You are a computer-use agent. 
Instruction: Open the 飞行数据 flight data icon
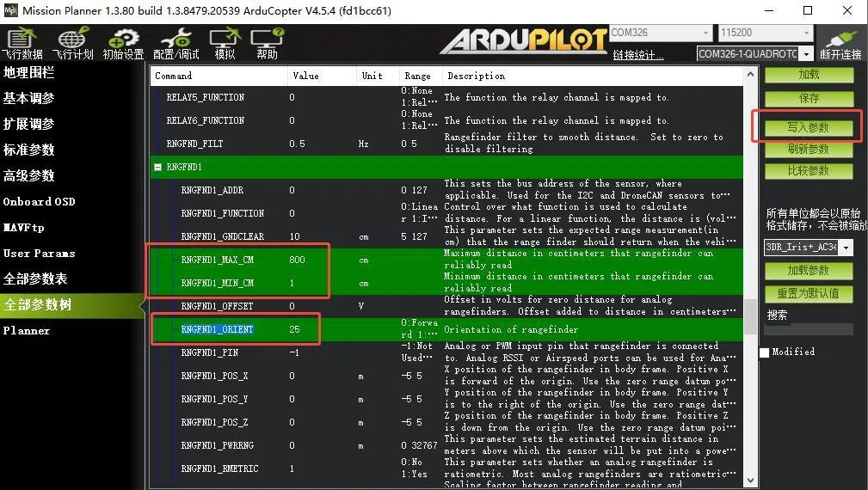tap(22, 43)
